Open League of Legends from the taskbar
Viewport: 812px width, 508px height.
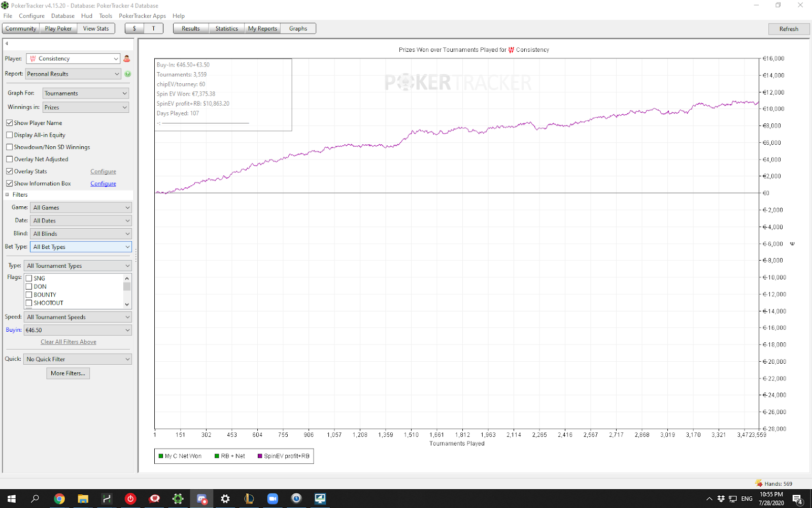pos(249,499)
